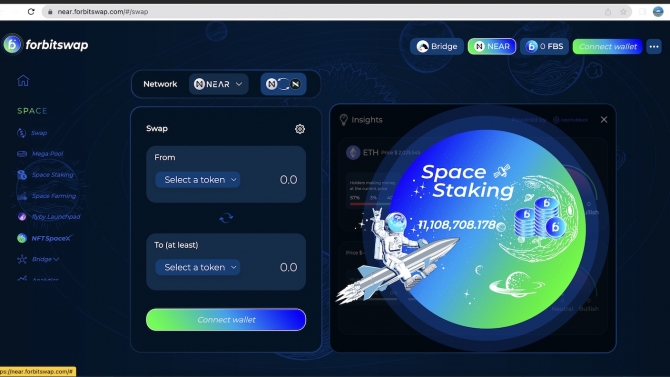
Task: Click Connect wallet in swap panel
Action: point(226,320)
